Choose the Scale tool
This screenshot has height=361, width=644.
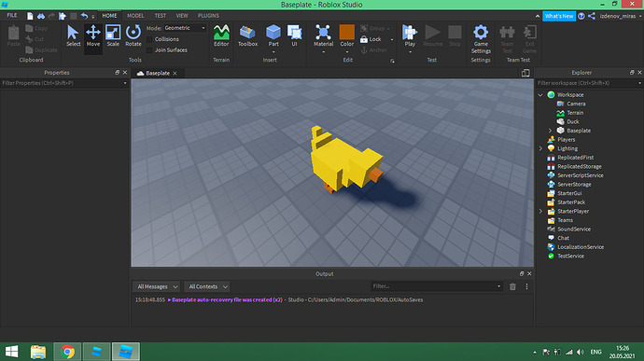(x=113, y=35)
